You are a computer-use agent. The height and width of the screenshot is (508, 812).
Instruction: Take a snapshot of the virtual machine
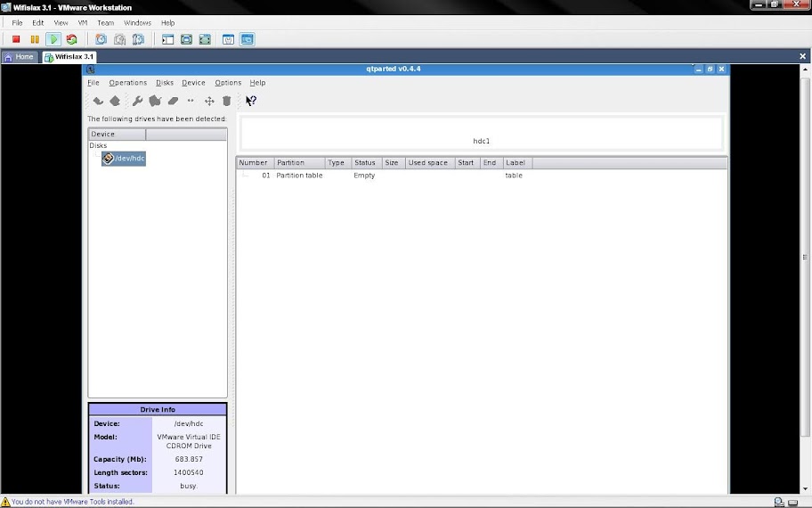pyautogui.click(x=101, y=39)
